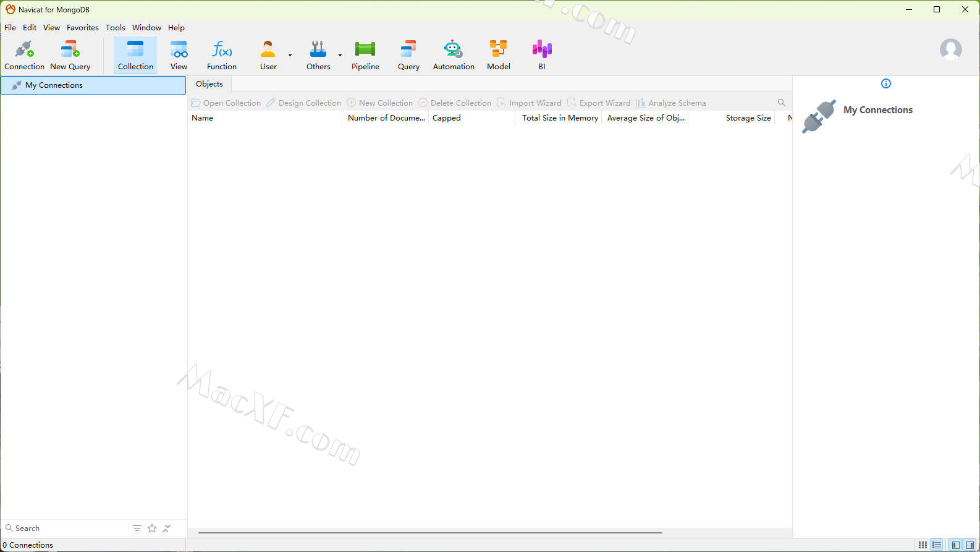Click the Connection plug icon in toolbar
The width and height of the screenshot is (980, 552).
click(x=24, y=49)
